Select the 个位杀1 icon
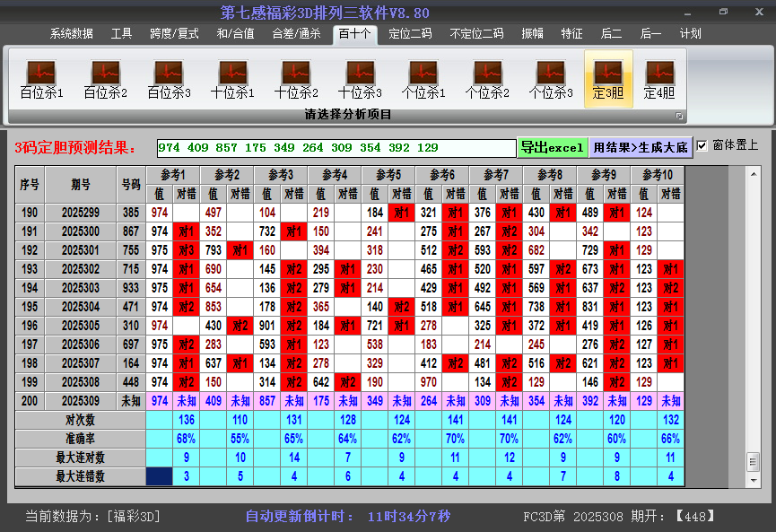 pyautogui.click(x=423, y=79)
